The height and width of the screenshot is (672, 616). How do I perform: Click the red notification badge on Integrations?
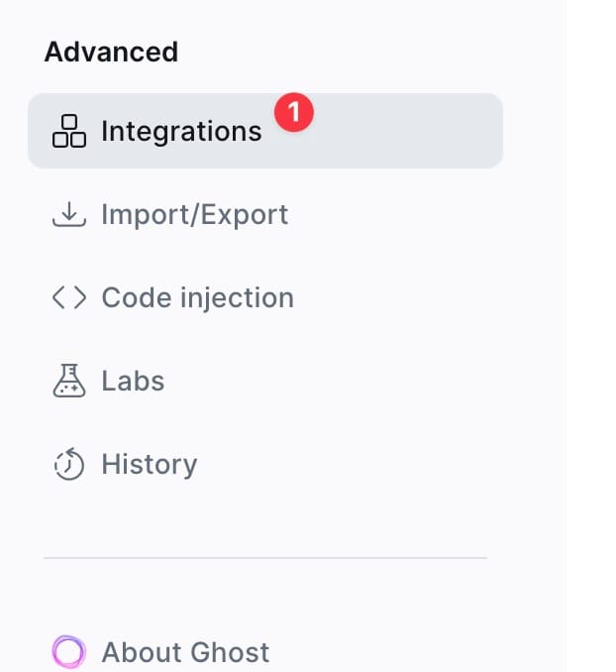click(294, 111)
